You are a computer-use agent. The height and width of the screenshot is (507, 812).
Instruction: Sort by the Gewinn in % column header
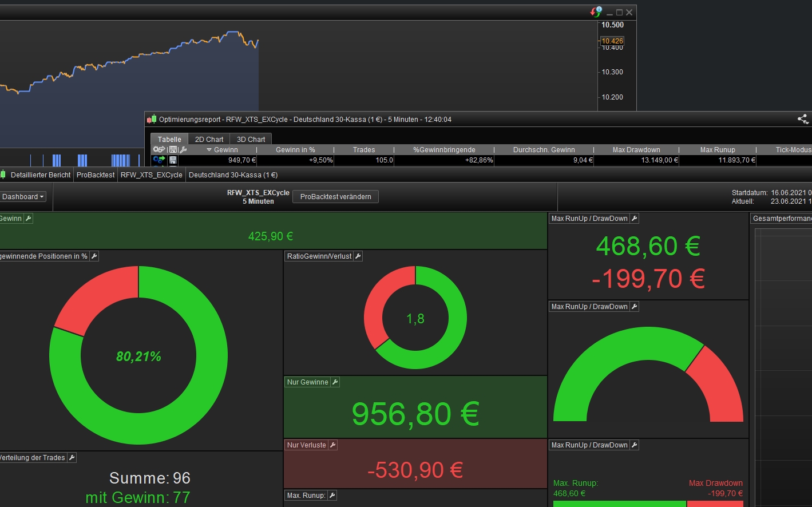295,150
